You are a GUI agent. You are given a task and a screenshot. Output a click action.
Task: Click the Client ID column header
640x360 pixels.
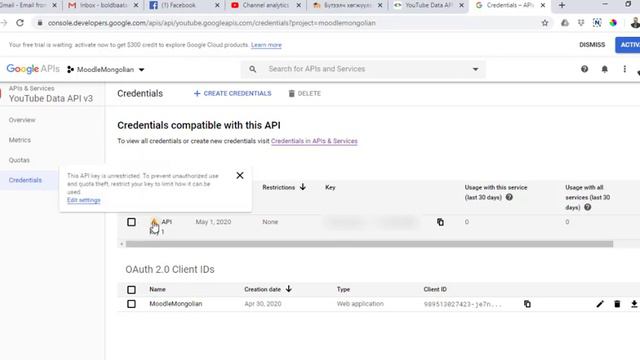435,289
